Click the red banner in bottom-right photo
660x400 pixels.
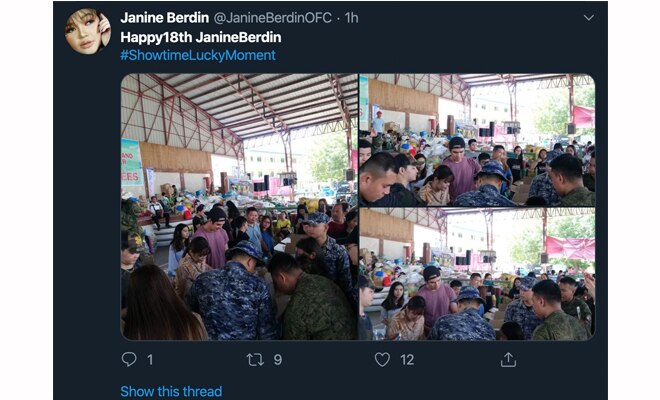coord(570,247)
